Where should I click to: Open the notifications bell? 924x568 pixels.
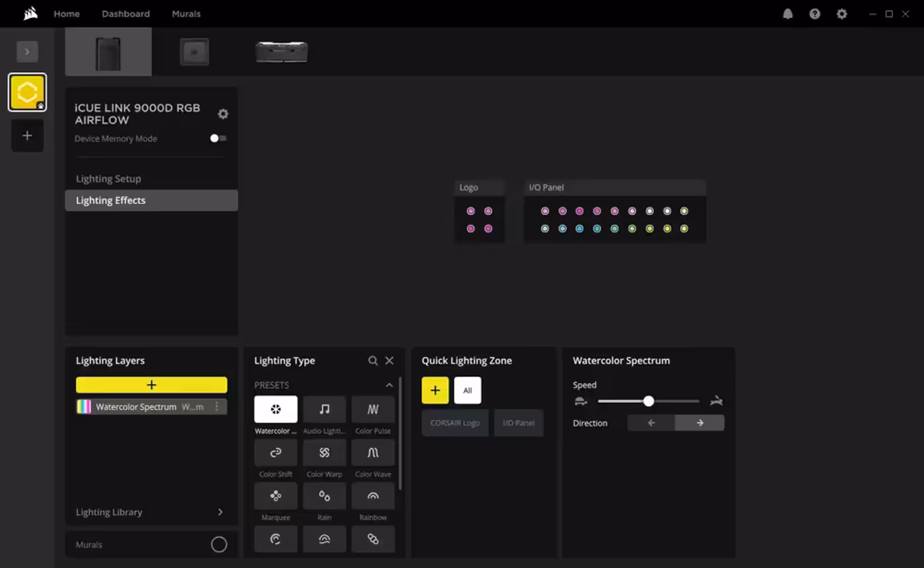click(787, 13)
